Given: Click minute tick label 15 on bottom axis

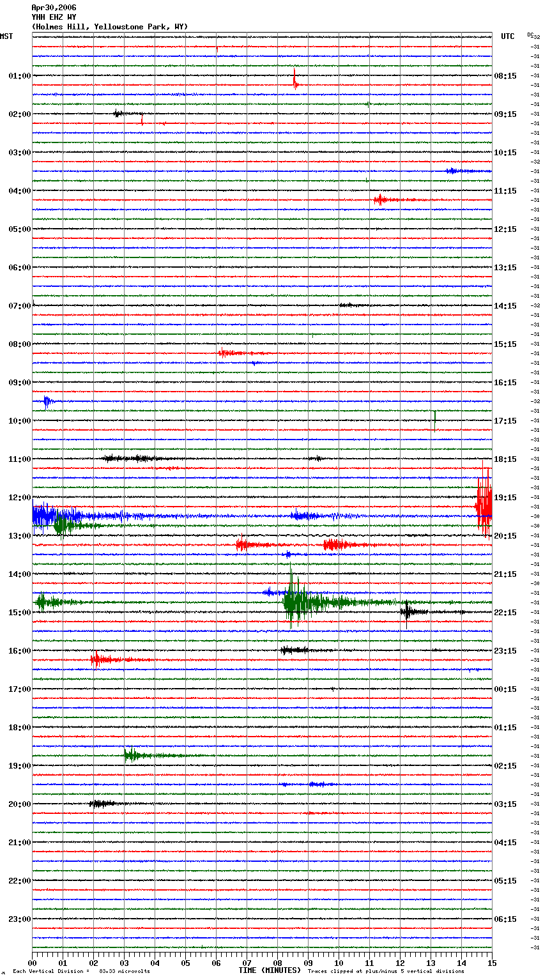Looking at the screenshot, I should tap(492, 962).
